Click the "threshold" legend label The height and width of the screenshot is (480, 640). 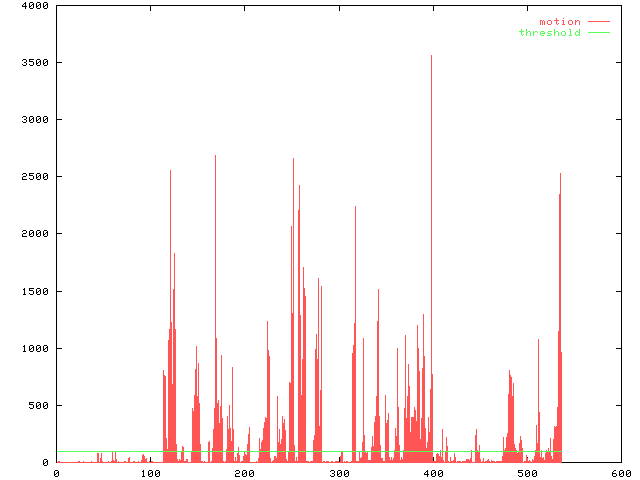pyautogui.click(x=549, y=33)
